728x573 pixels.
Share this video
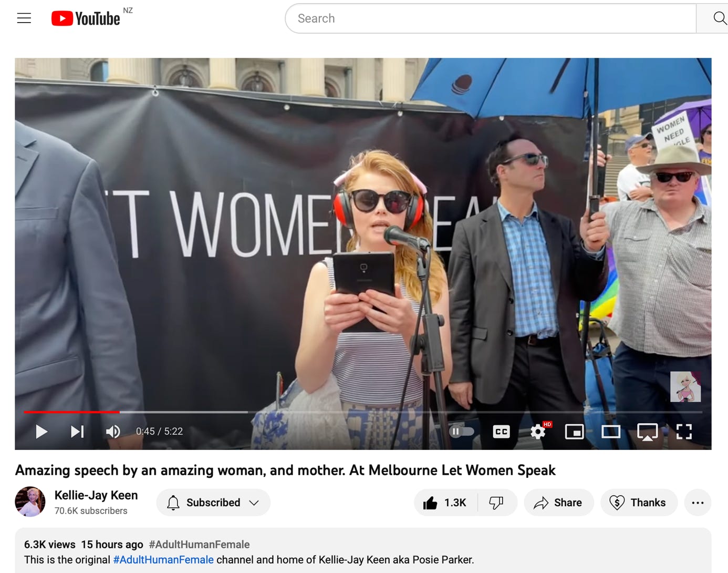tap(558, 503)
